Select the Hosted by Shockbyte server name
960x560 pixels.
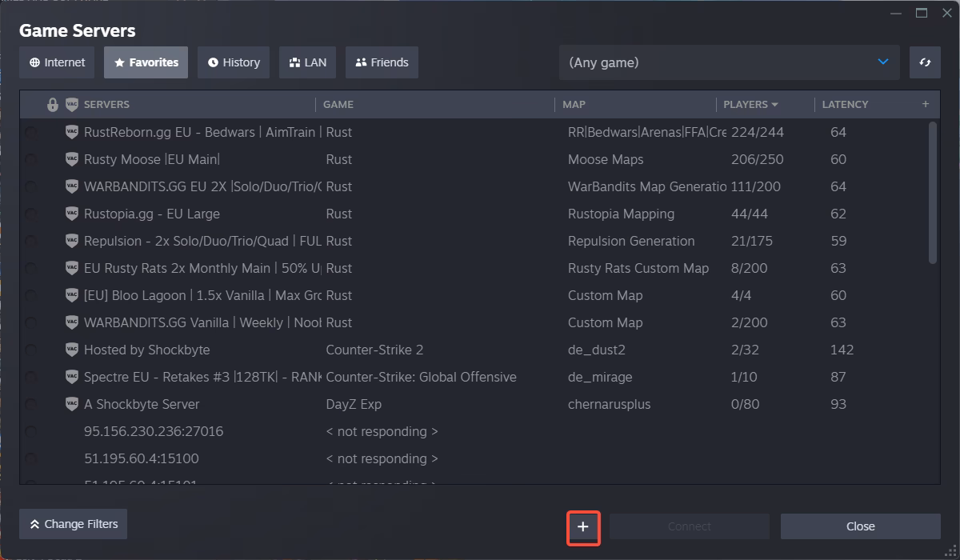click(x=147, y=350)
